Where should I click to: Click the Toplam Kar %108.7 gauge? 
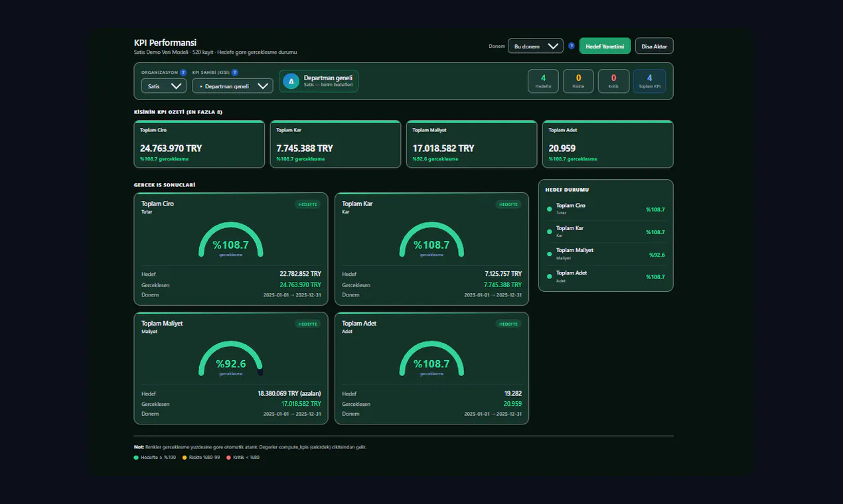click(x=431, y=240)
